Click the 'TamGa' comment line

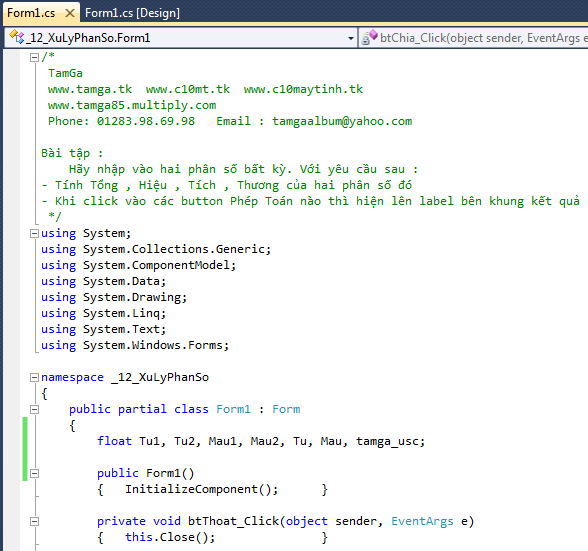(x=65, y=73)
